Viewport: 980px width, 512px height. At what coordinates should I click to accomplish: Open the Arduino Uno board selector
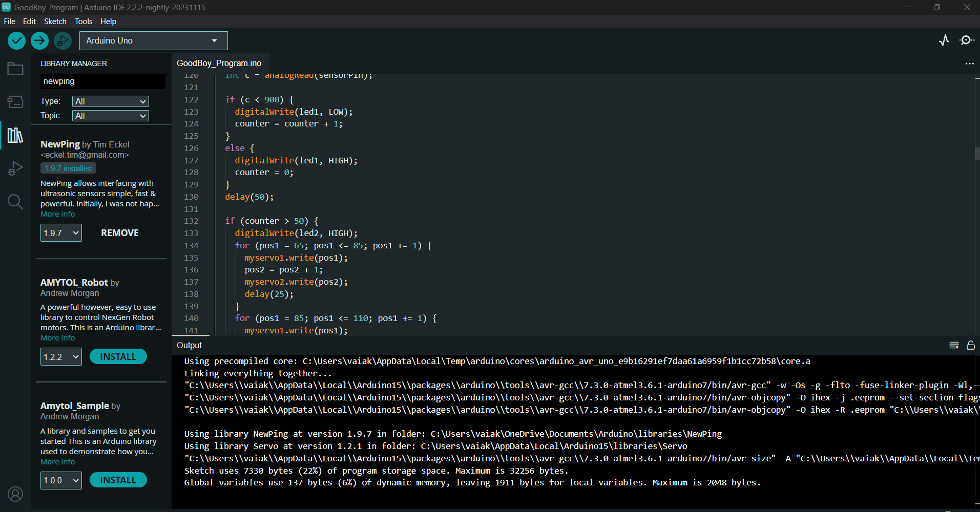(153, 40)
